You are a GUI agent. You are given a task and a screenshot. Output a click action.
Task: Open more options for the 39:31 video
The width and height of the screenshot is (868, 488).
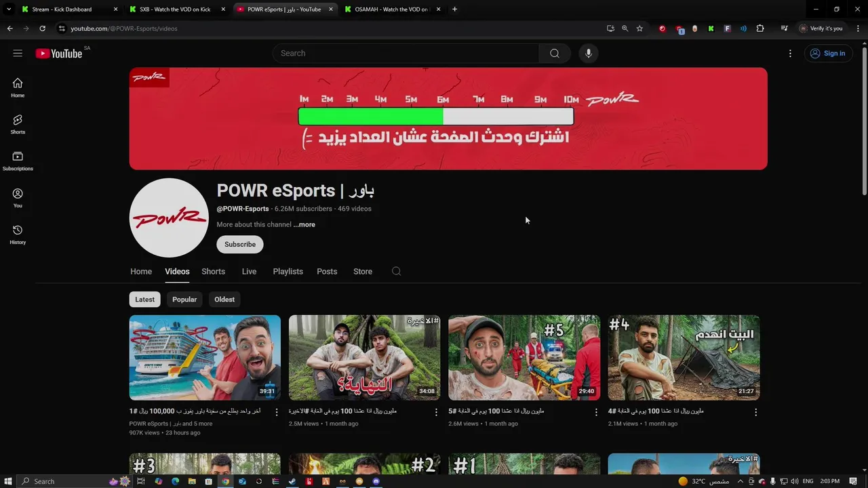pos(276,412)
